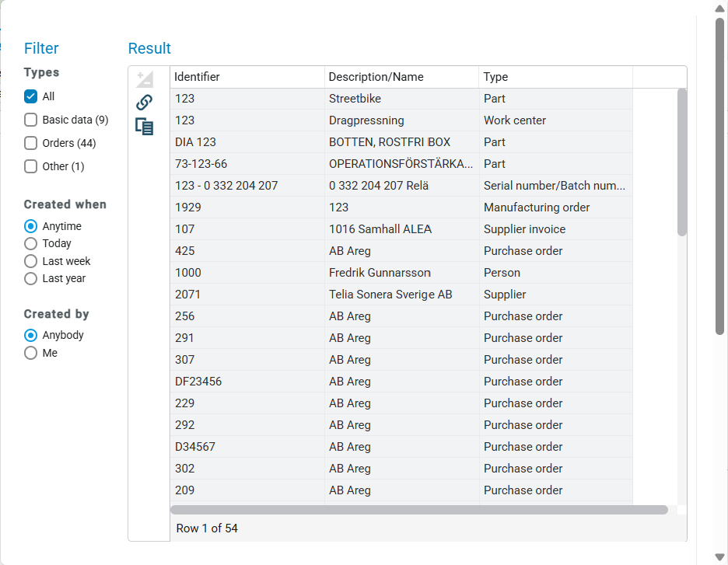
Task: Uncheck the All types checkbox
Action: (x=30, y=96)
